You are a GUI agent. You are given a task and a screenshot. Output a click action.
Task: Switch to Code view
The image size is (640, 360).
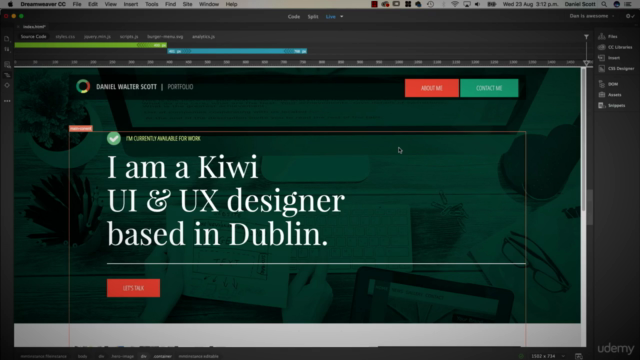click(x=294, y=17)
